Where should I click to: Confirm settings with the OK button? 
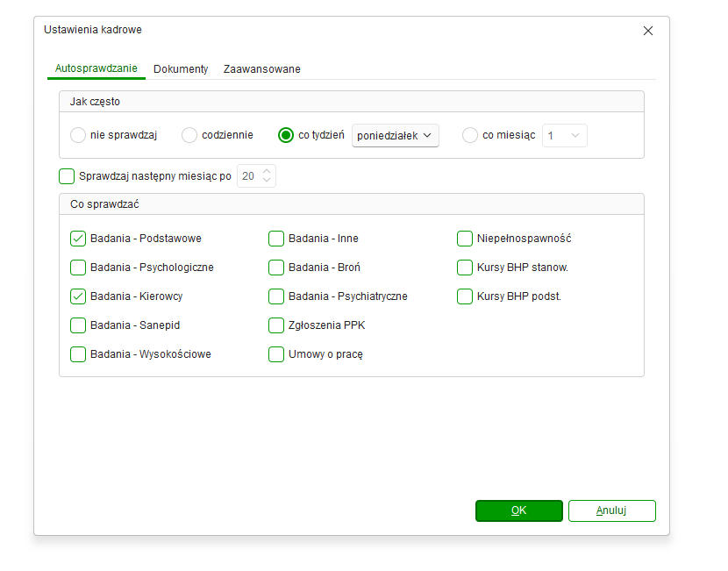click(519, 510)
